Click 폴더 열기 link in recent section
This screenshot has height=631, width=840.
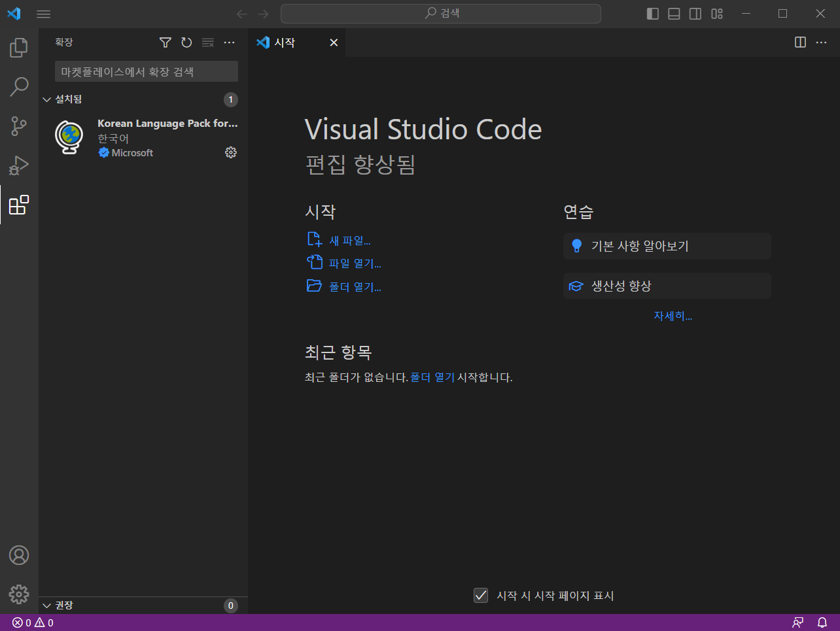[432, 377]
